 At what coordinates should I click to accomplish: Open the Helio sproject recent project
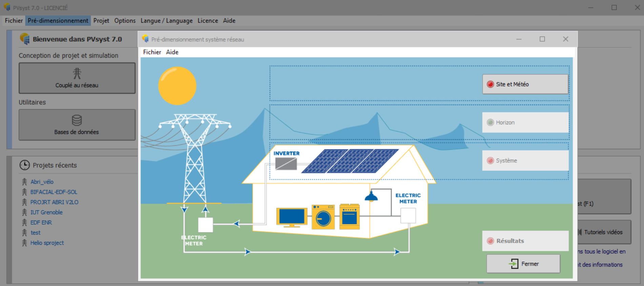pyautogui.click(x=47, y=243)
